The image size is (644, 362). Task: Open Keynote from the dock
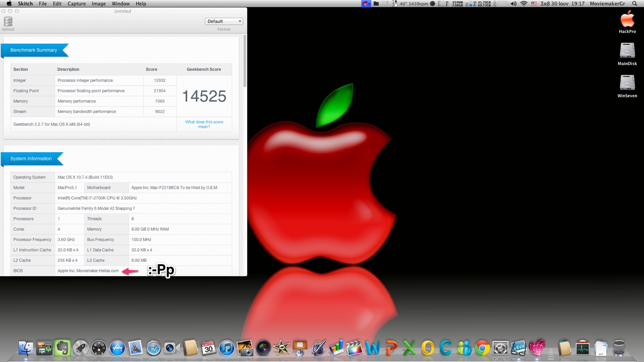coord(299,348)
